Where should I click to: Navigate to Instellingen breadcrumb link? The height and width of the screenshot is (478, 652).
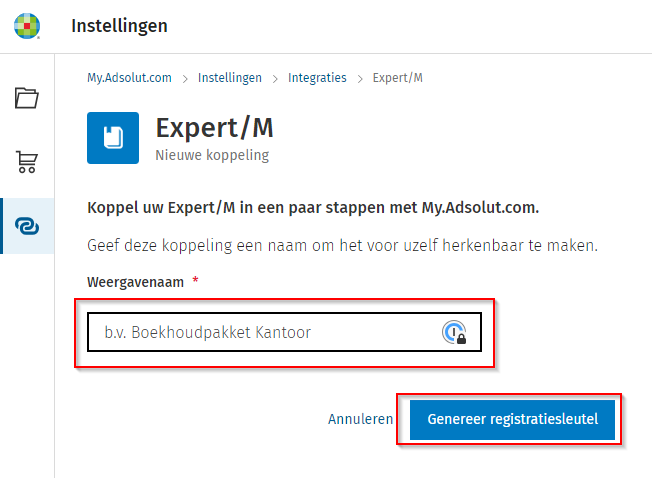[230, 78]
